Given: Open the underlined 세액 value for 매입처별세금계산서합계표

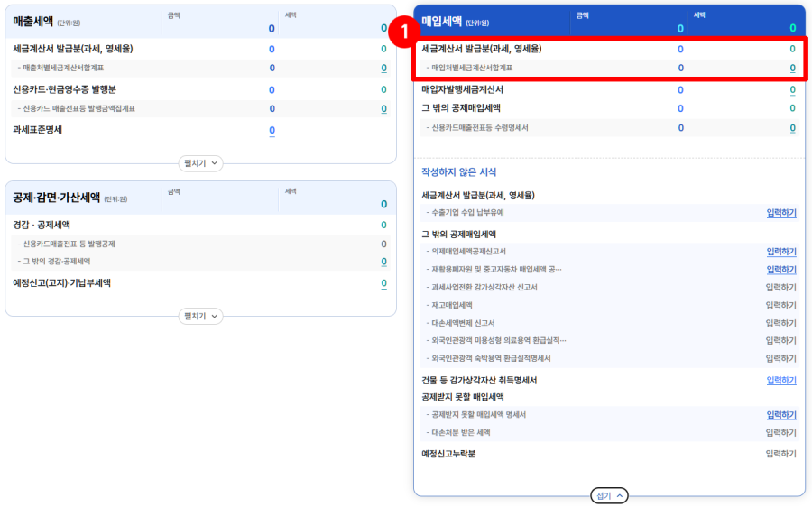Looking at the screenshot, I should pos(792,68).
